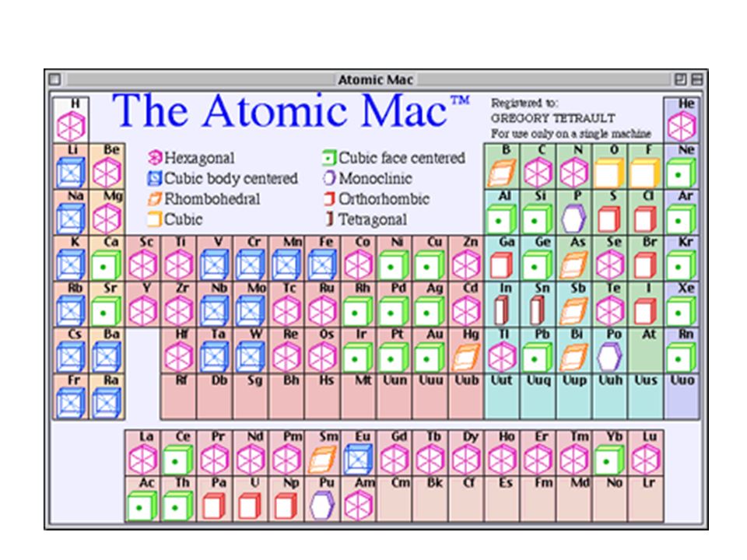Open the Arsenic (As) rhombohedral cell
The width and height of the screenshot is (747, 560).
point(574,258)
